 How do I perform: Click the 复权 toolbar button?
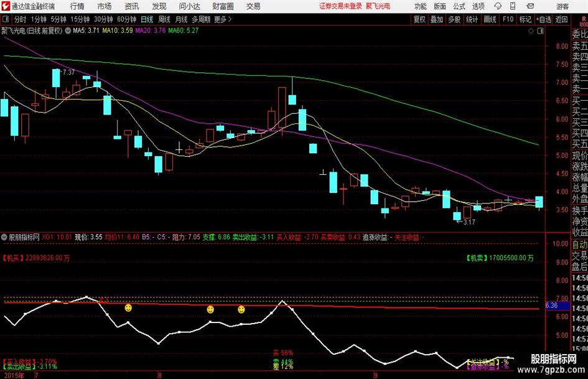(419, 19)
